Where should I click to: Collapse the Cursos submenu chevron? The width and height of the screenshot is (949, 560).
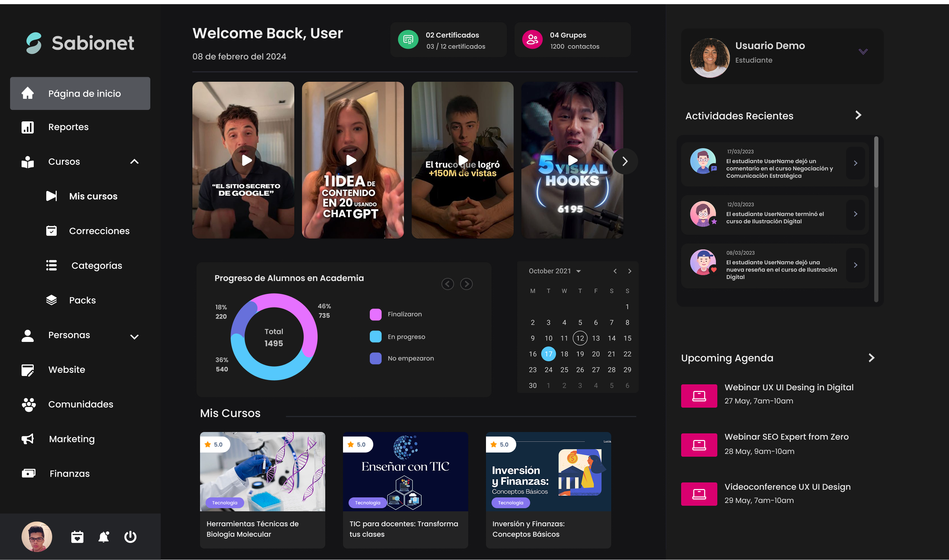tap(134, 161)
